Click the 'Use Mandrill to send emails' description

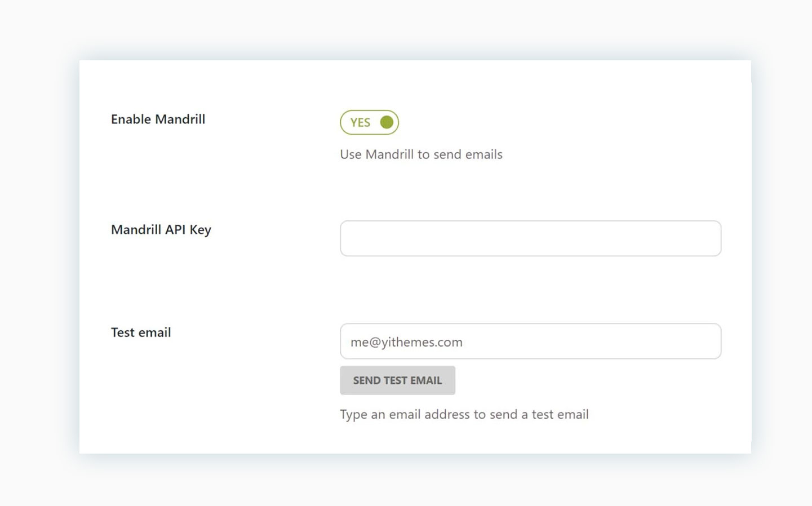421,154
